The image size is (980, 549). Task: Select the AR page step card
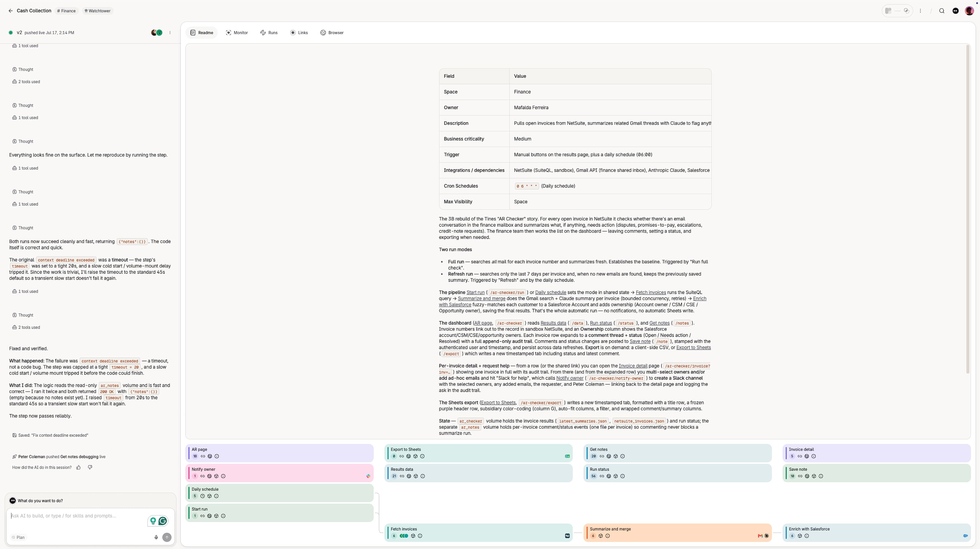280,453
